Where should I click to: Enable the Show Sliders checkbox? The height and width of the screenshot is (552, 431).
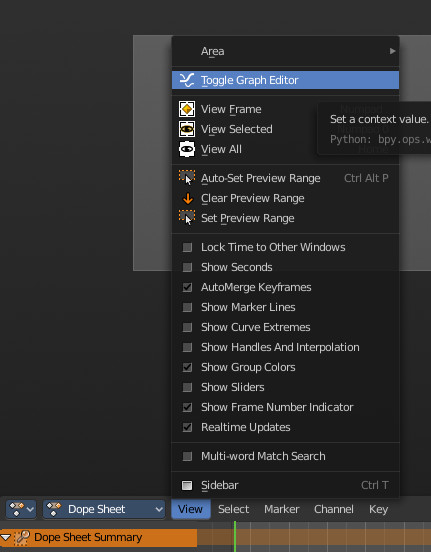pyautogui.click(x=187, y=387)
